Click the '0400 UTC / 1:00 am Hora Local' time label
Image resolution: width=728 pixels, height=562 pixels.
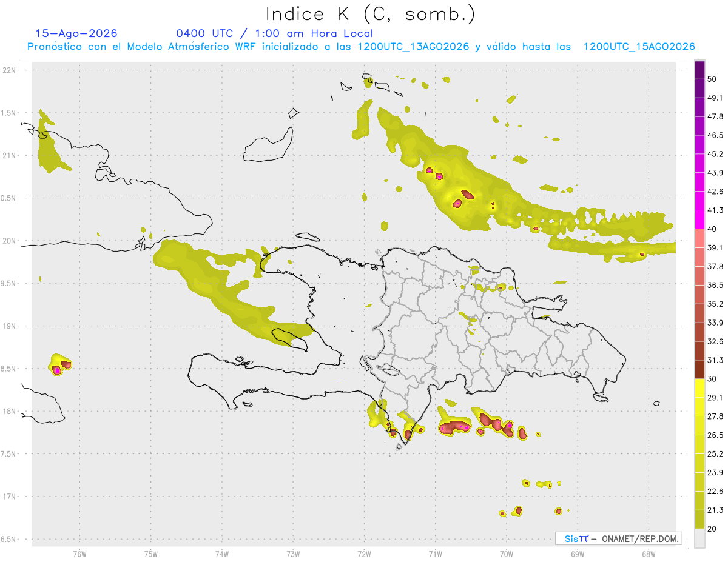[x=274, y=33]
